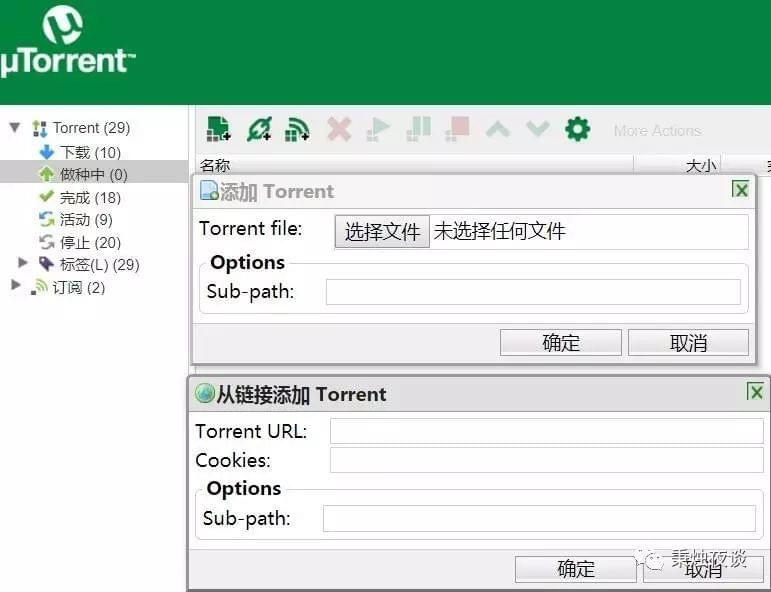Click inside the Torrent URL input field

click(546, 431)
